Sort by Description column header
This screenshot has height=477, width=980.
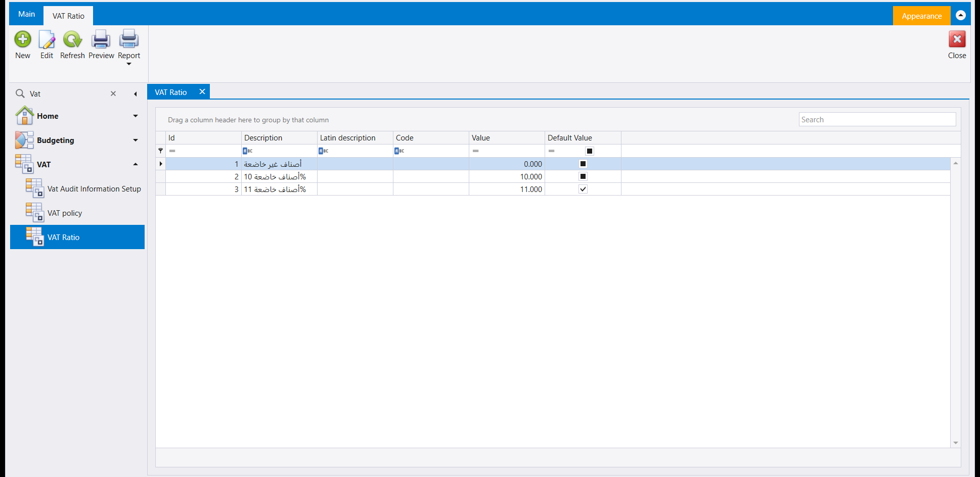point(279,137)
